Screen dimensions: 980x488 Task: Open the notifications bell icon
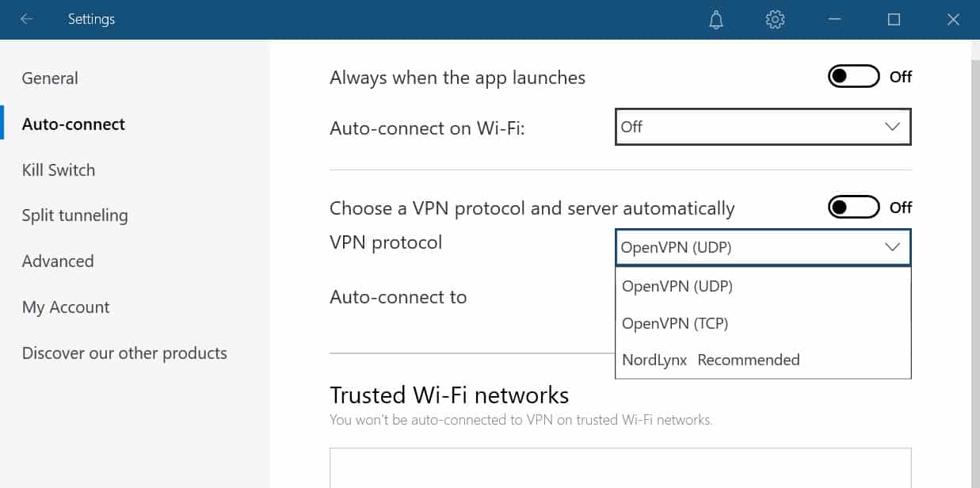click(715, 19)
